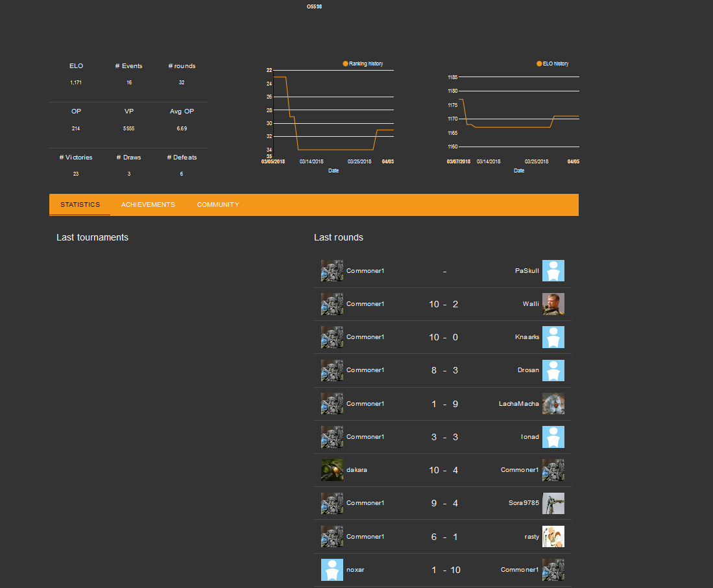Open noxar player name link

point(355,570)
